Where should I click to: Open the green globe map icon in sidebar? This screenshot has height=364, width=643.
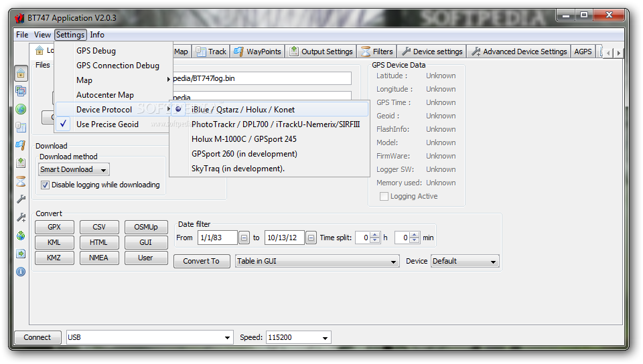pos(21,109)
